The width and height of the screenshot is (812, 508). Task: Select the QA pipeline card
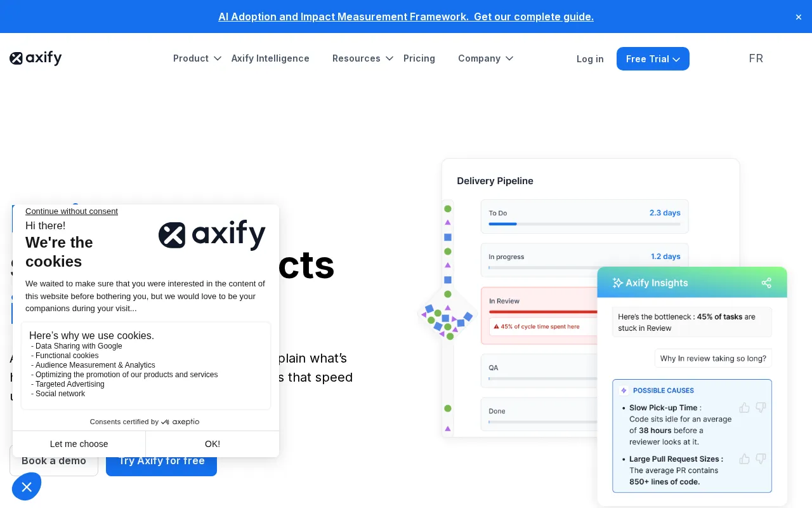point(539,371)
